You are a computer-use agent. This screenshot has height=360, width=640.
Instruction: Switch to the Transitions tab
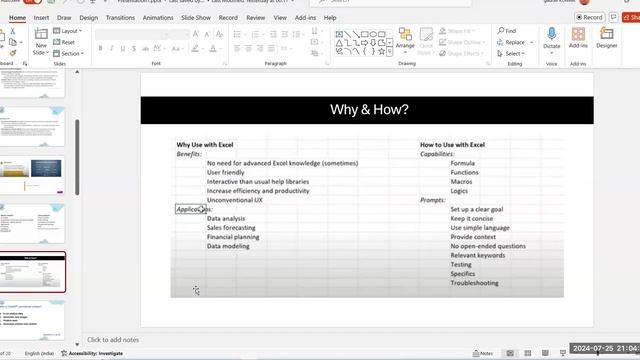(120, 18)
